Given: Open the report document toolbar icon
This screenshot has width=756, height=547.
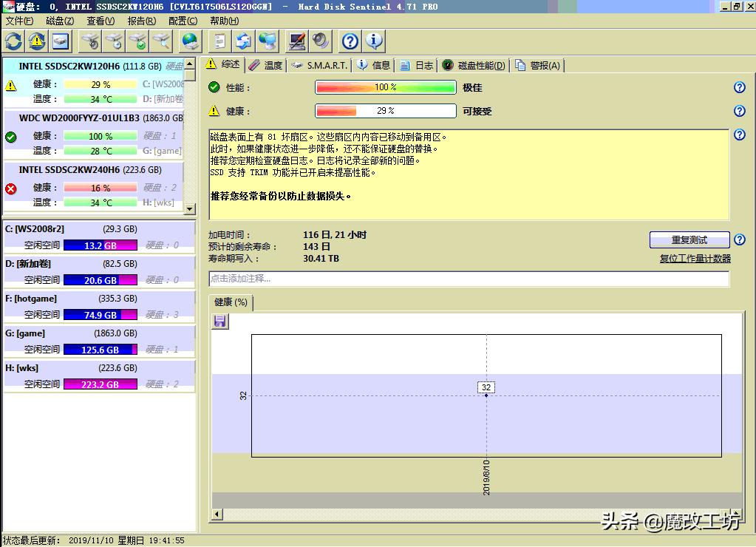Looking at the screenshot, I should tap(219, 41).
